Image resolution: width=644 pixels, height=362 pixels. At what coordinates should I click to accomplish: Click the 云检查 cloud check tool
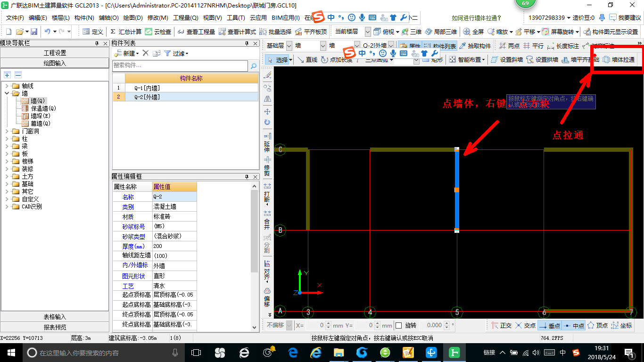point(158,32)
